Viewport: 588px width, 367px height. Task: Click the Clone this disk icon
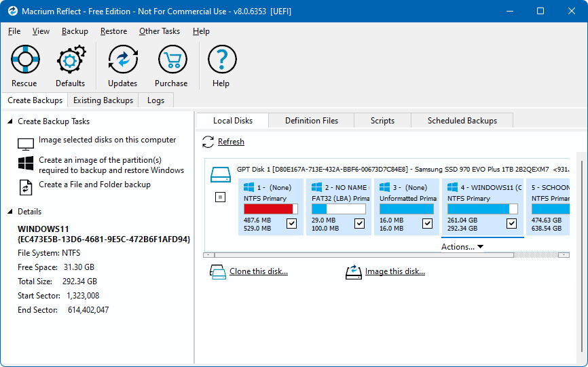pos(218,272)
